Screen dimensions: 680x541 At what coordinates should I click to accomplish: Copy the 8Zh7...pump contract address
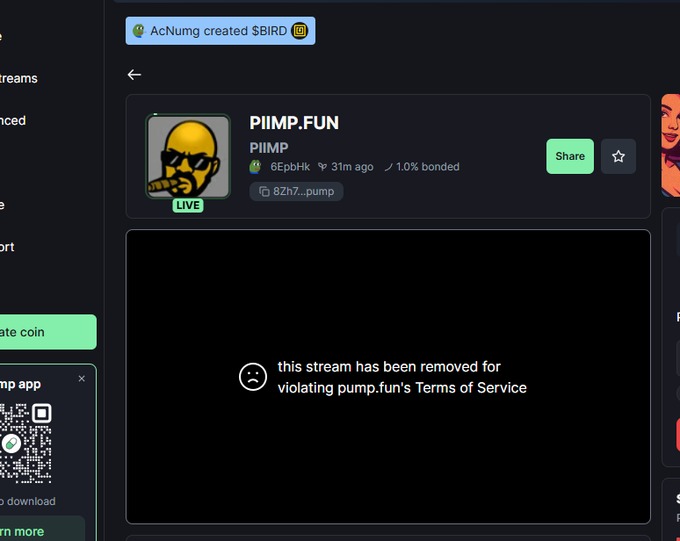[x=297, y=191]
